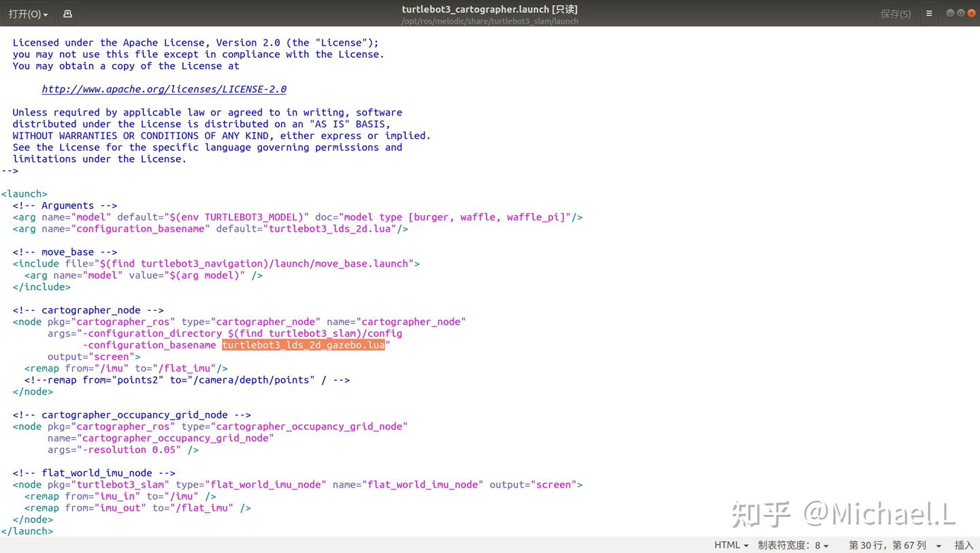Screen dimensions: 980x553
Task: Open the hamburger menu in the header
Action: (x=929, y=14)
